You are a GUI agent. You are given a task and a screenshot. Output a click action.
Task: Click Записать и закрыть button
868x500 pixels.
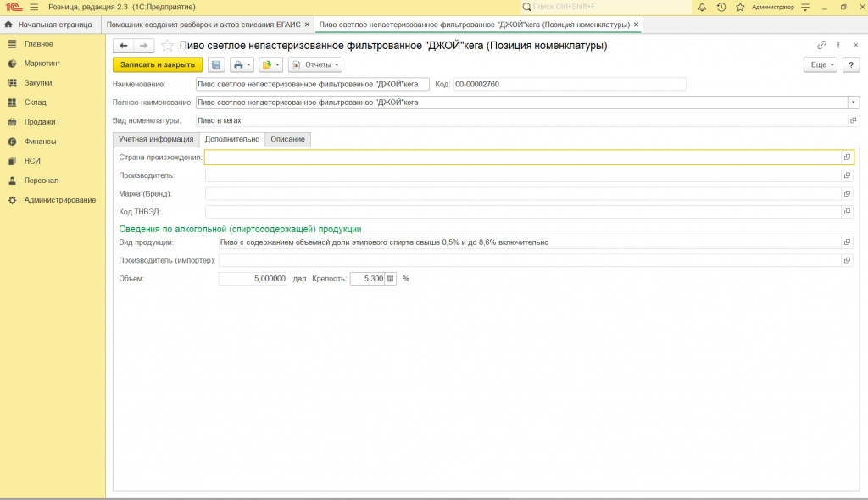158,64
